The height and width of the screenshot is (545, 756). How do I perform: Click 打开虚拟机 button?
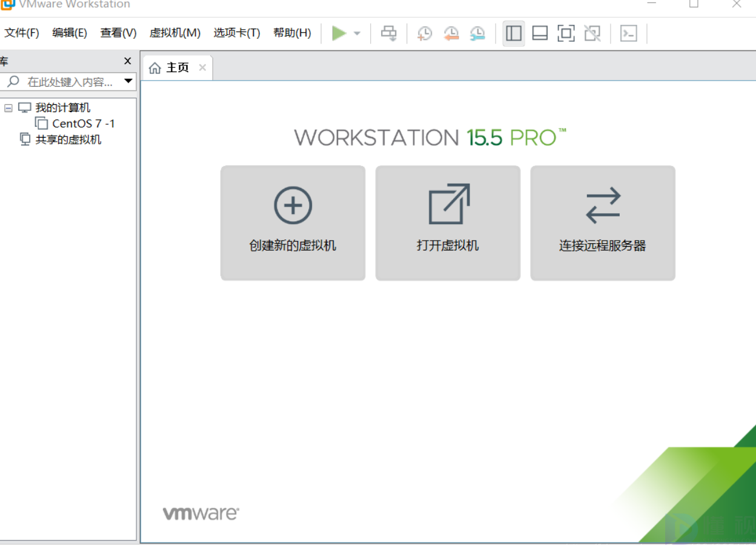click(x=448, y=222)
